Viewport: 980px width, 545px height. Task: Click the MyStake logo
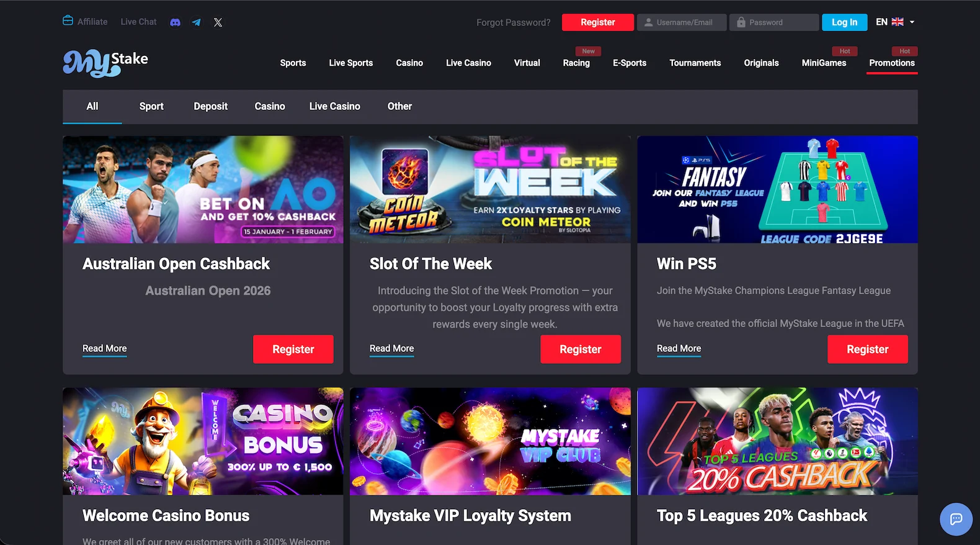(105, 63)
